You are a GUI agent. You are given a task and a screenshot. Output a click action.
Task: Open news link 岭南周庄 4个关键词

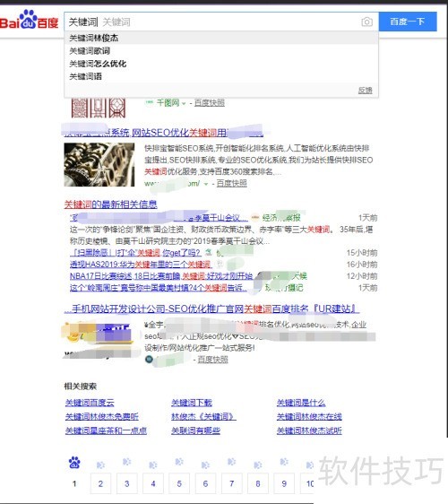point(159,287)
